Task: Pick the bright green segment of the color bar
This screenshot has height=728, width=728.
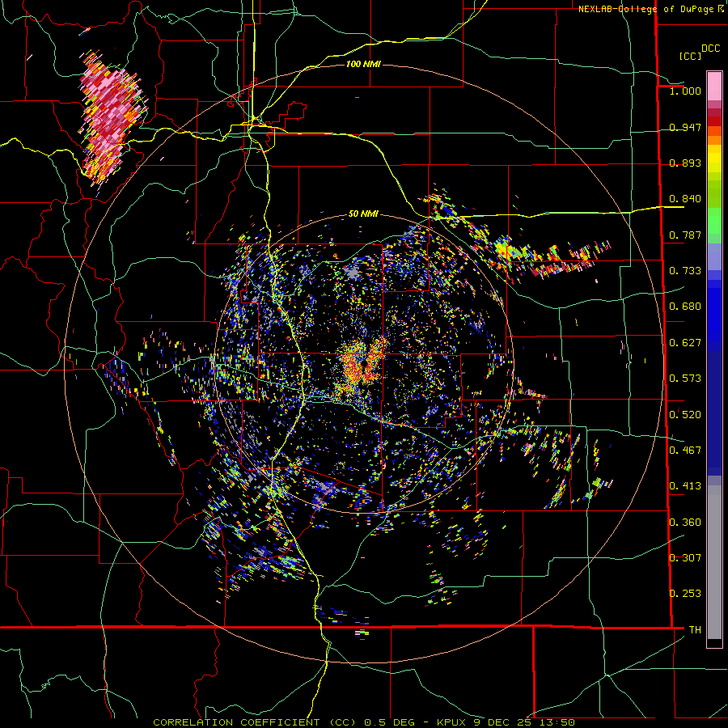Action: pos(714,221)
